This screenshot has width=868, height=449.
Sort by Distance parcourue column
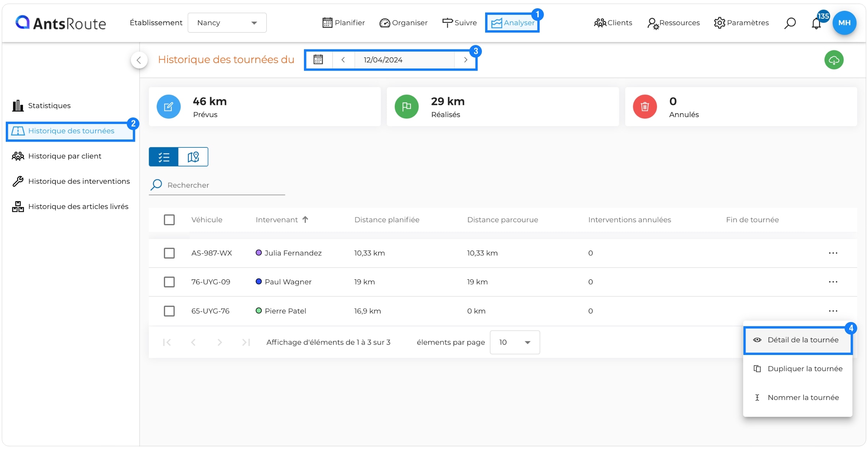pyautogui.click(x=502, y=220)
